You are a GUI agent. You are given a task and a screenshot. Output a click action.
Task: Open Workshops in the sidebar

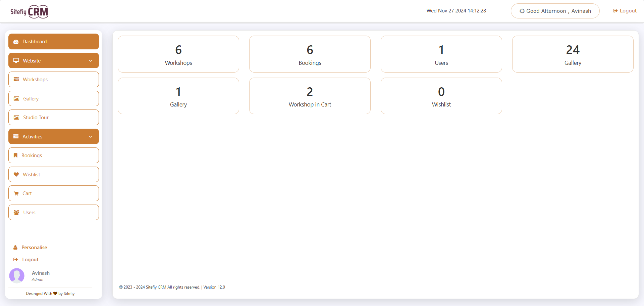pos(54,80)
